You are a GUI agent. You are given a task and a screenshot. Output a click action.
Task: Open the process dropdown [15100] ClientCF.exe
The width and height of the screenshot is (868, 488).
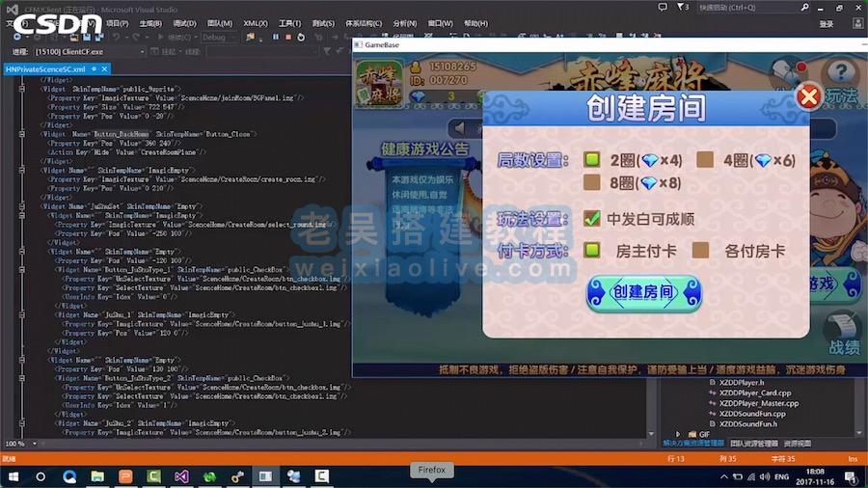89,51
